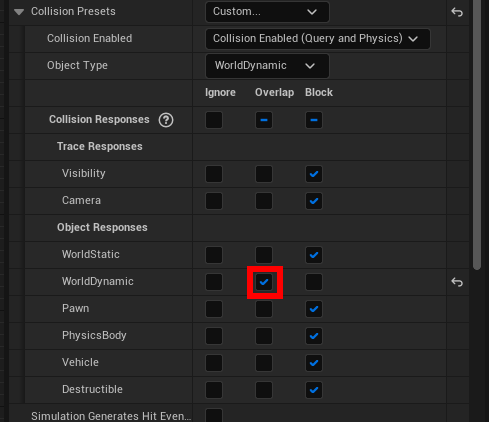Open the Collision Presets Custom dropdown
This screenshot has height=422, width=489.
coord(267,12)
